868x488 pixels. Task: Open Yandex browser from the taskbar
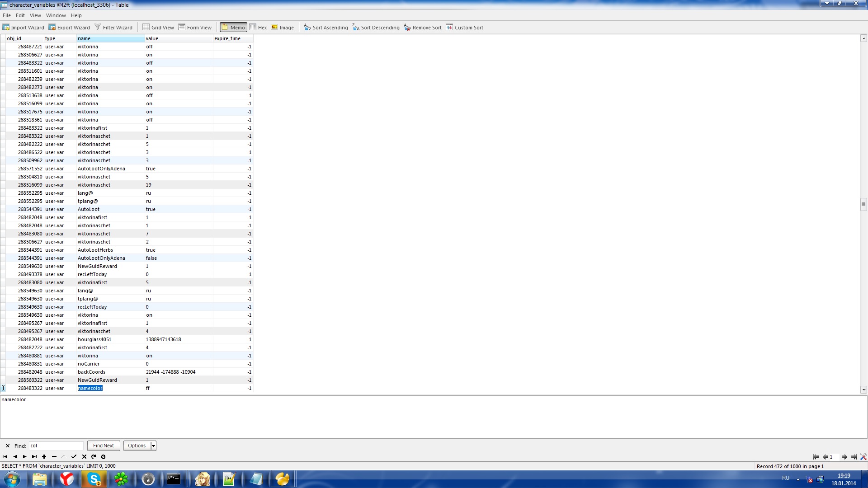click(67, 479)
